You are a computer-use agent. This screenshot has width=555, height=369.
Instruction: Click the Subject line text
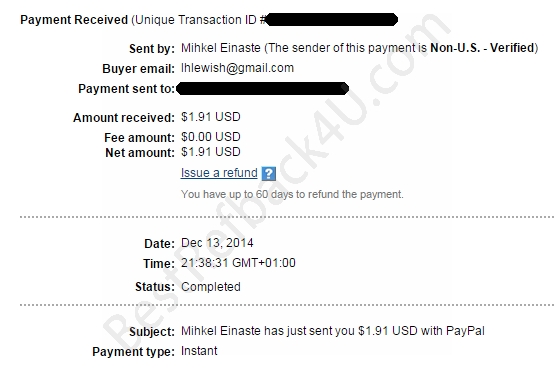pos(332,331)
